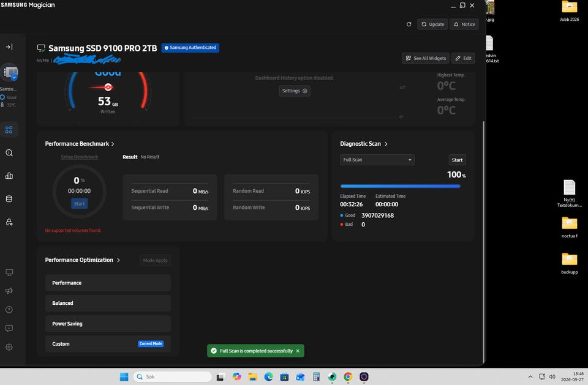
Task: Expand Performance Benchmark section chevron
Action: pyautogui.click(x=113, y=144)
